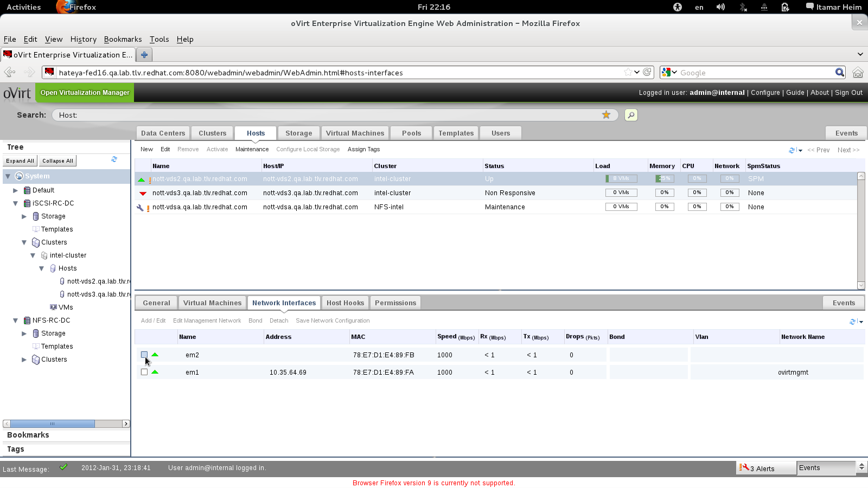868x488 pixels.
Task: Click Activities in GNOME top bar
Action: 24,7
